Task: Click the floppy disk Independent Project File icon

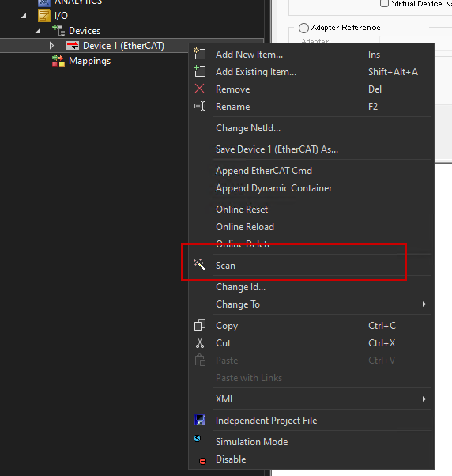Action: click(200, 420)
